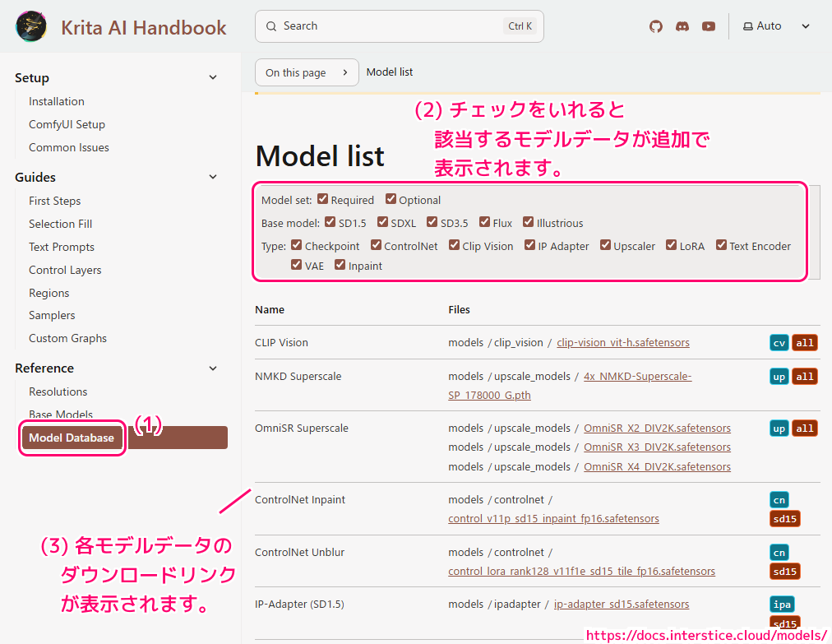Download OmniSR_X4_DIV2K.safetensors file
Viewport: 832px width, 644px height.
point(657,467)
